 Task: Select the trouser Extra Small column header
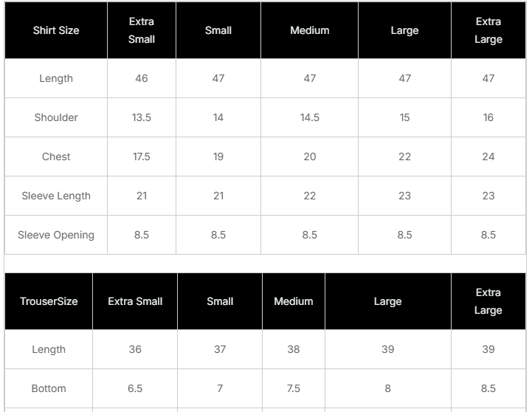pos(135,301)
